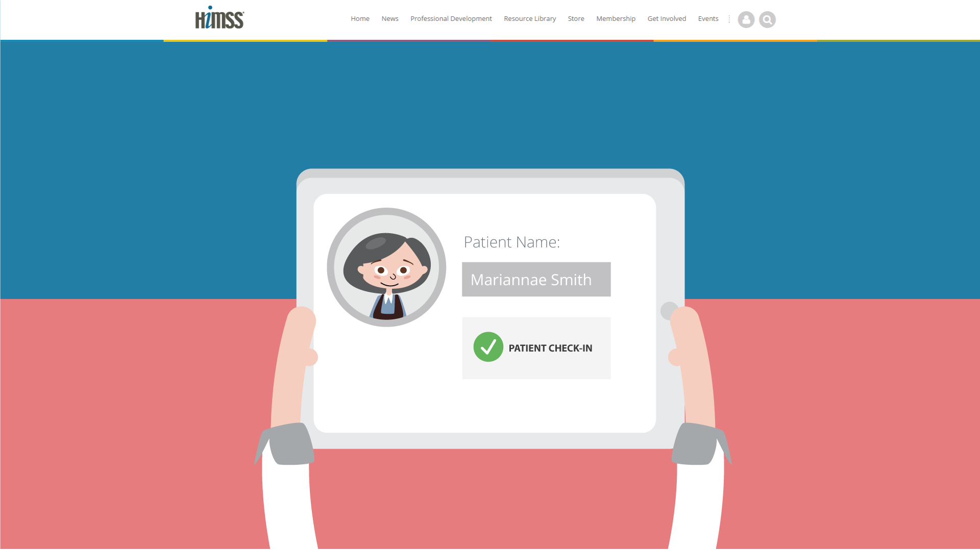The width and height of the screenshot is (980, 550).
Task: Click the patient avatar picture
Action: tap(386, 267)
